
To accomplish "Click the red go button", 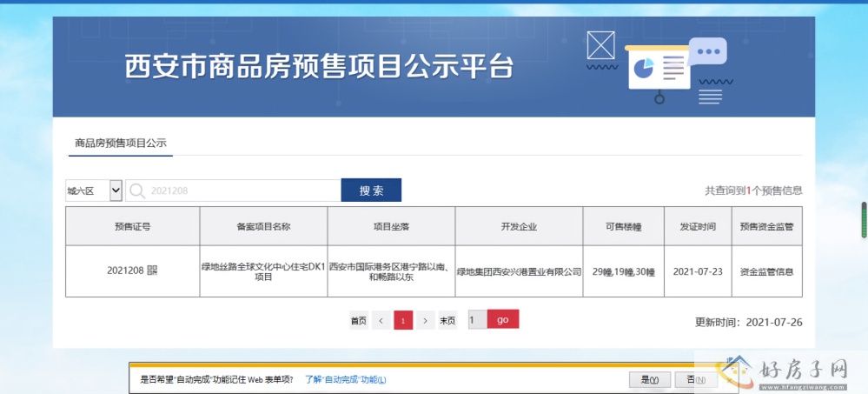I will click(502, 320).
